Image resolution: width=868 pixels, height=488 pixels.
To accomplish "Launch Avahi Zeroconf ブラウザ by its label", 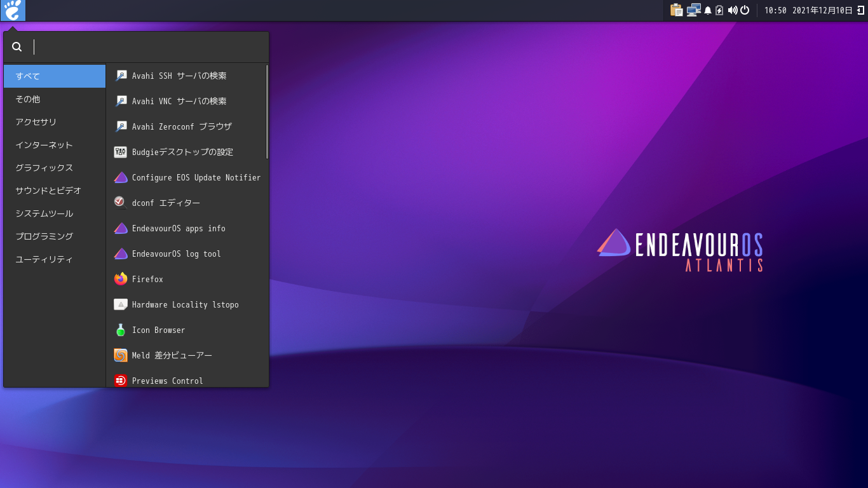I will click(x=182, y=126).
